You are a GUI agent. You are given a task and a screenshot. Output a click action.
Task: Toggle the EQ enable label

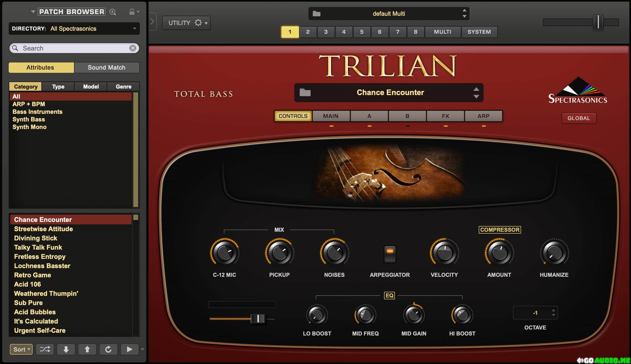click(x=389, y=295)
